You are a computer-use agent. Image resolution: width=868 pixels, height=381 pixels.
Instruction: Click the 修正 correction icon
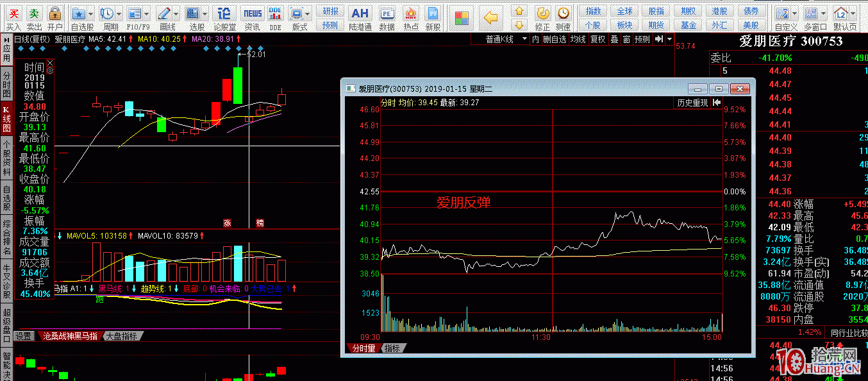tap(542, 13)
